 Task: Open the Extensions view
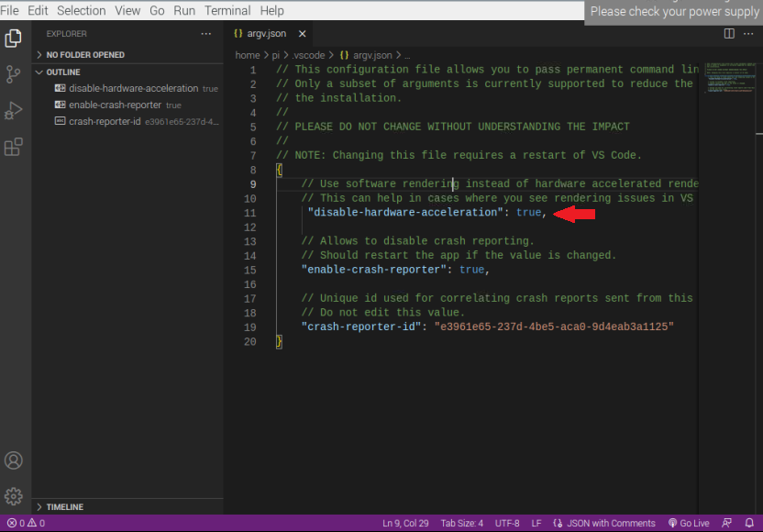14,147
